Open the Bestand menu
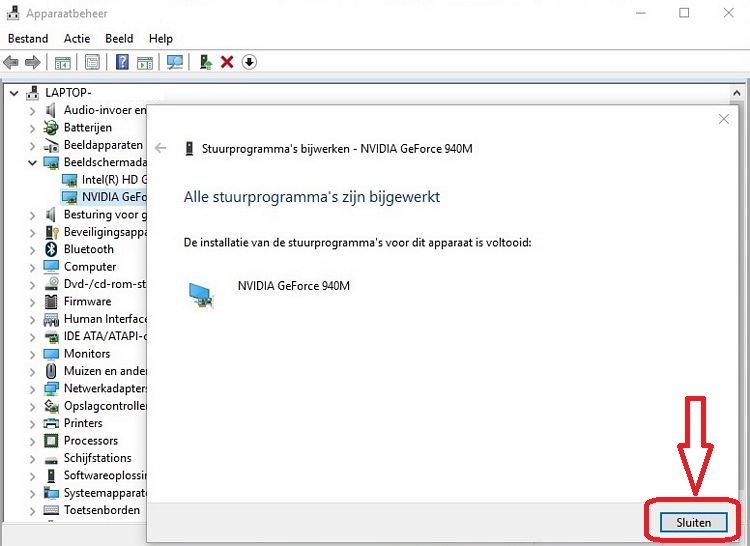The width and height of the screenshot is (750, 546). point(28,39)
